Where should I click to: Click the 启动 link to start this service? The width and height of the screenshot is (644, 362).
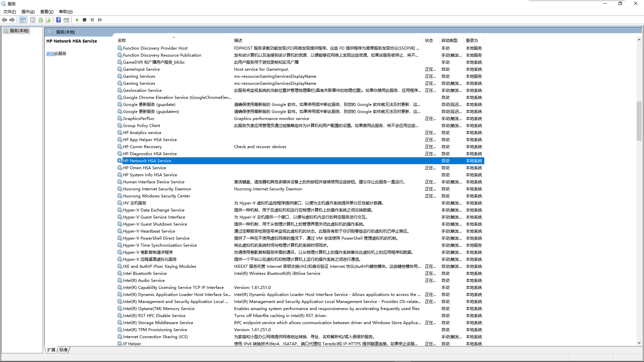[50, 54]
